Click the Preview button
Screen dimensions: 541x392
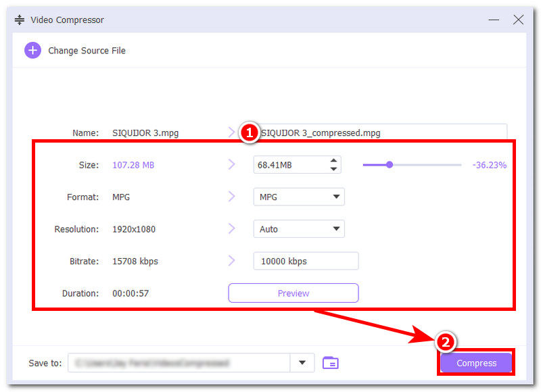click(293, 293)
